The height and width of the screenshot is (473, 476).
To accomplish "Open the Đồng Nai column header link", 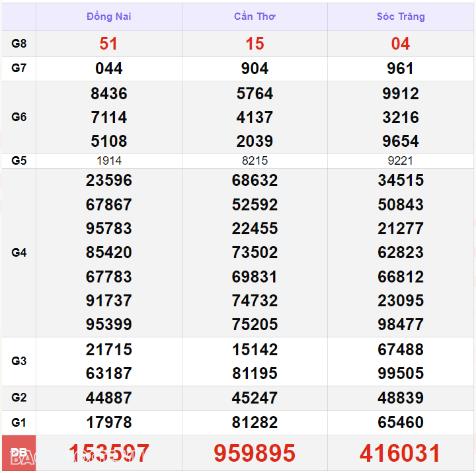I will click(x=108, y=17).
